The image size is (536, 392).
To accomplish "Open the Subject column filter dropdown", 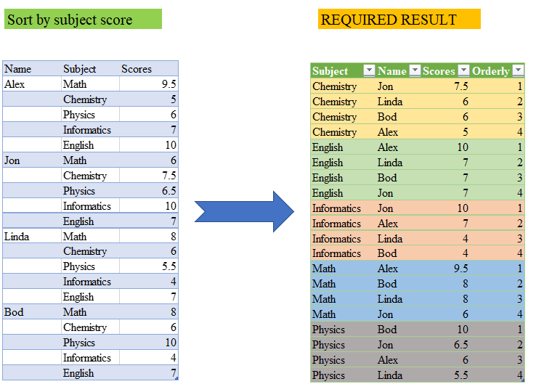I will [x=369, y=70].
